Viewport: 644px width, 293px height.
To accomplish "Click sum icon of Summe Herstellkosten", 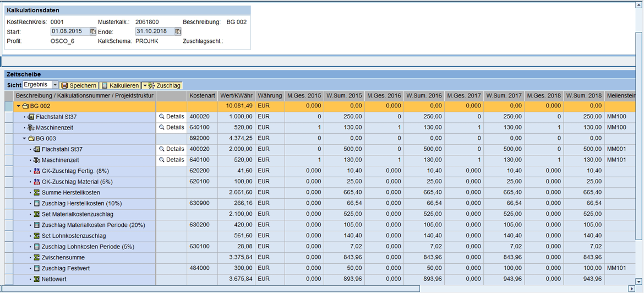I will (x=37, y=192).
